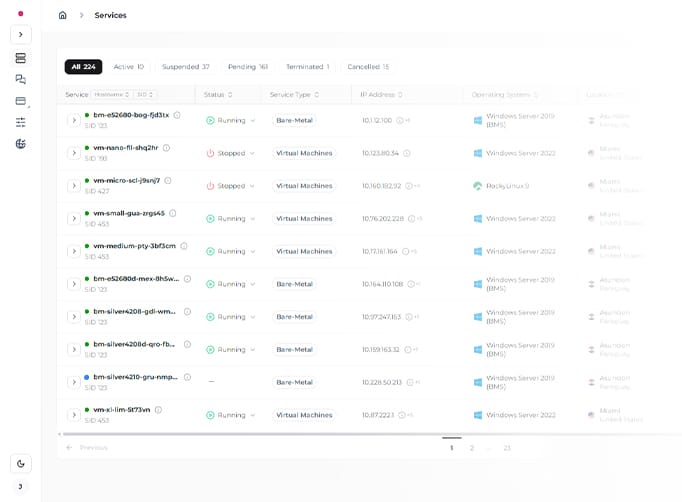
Task: Open the sliders settings icon in sidebar
Action: coord(20,122)
